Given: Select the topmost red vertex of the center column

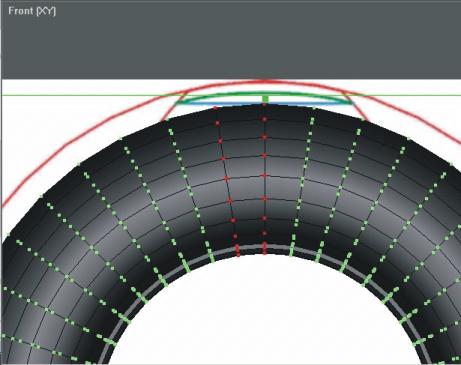Looking at the screenshot, I should [264, 105].
